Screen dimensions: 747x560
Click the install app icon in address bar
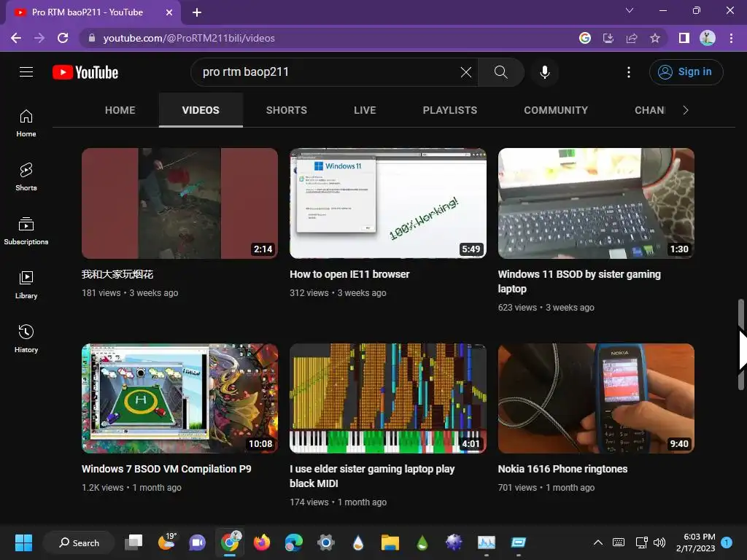tap(608, 38)
